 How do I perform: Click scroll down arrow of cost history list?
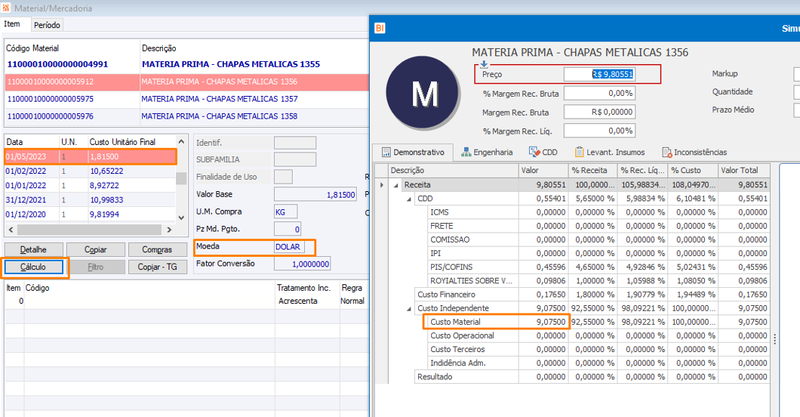tap(181, 217)
